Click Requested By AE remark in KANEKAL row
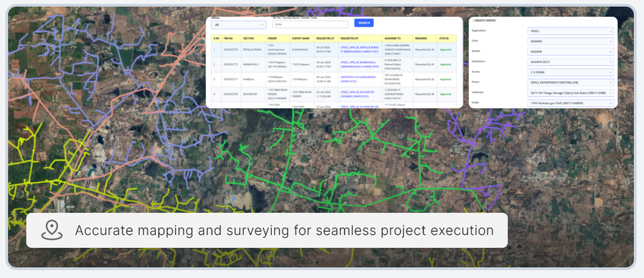Screen dimensions: 644x278 (424, 79)
